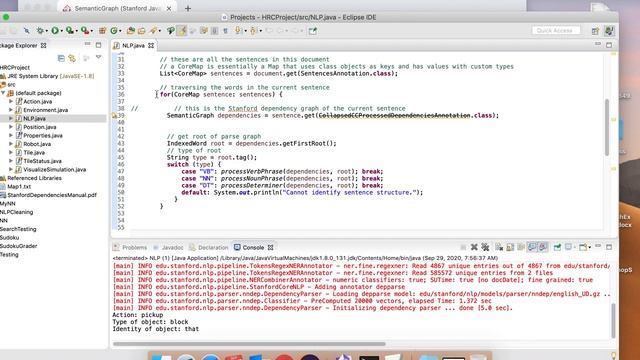Viewport: 640px width, 360px height.
Task: Click Clear Console icon
Action: pos(499,247)
